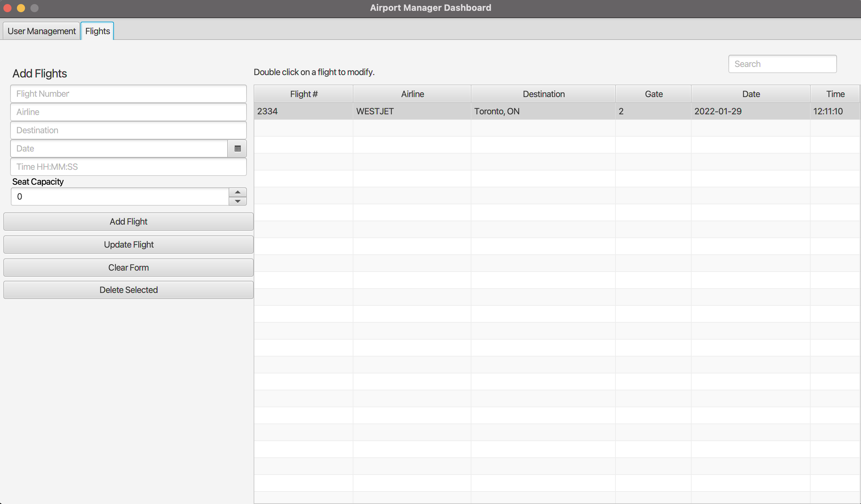Click the Clear Form button

pos(128,267)
